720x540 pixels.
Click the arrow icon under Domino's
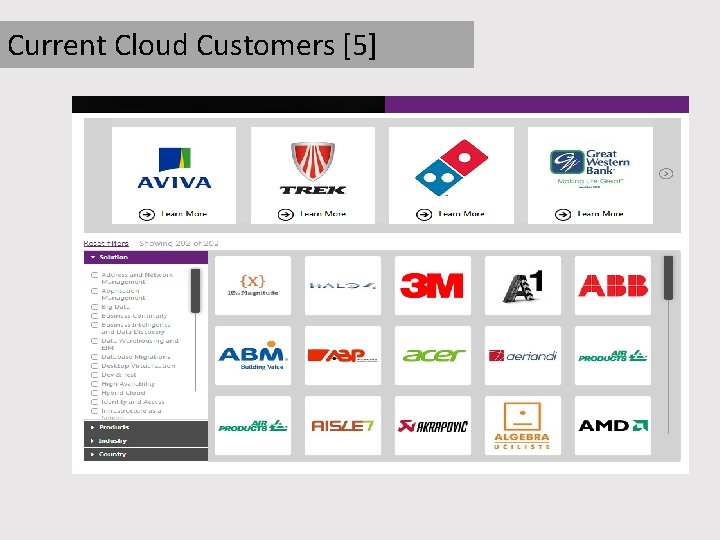pos(424,214)
